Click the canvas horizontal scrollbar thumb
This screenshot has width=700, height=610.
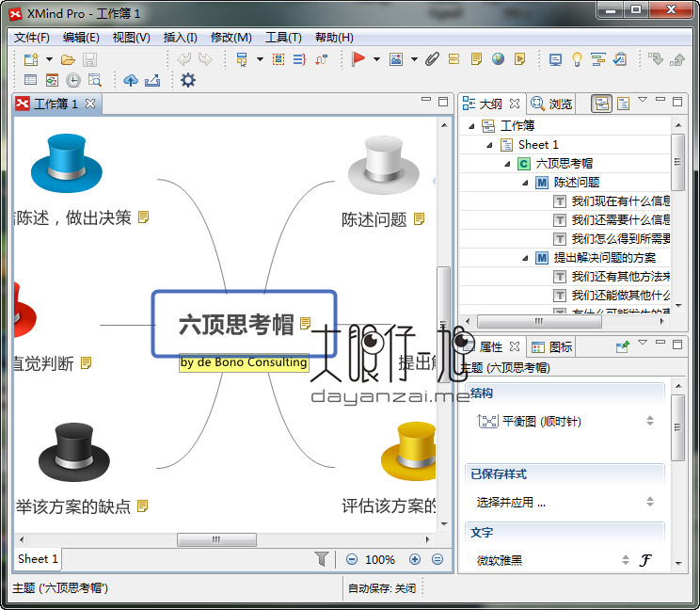pyautogui.click(x=216, y=539)
